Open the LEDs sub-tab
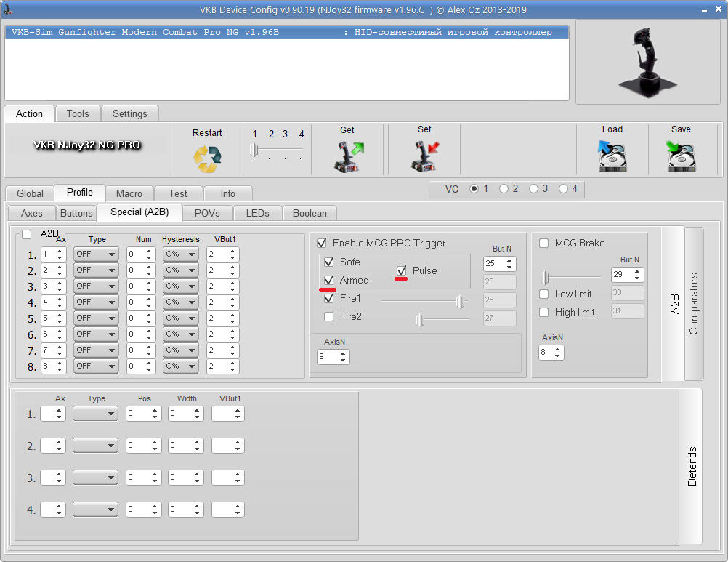This screenshot has width=728, height=562. [258, 213]
